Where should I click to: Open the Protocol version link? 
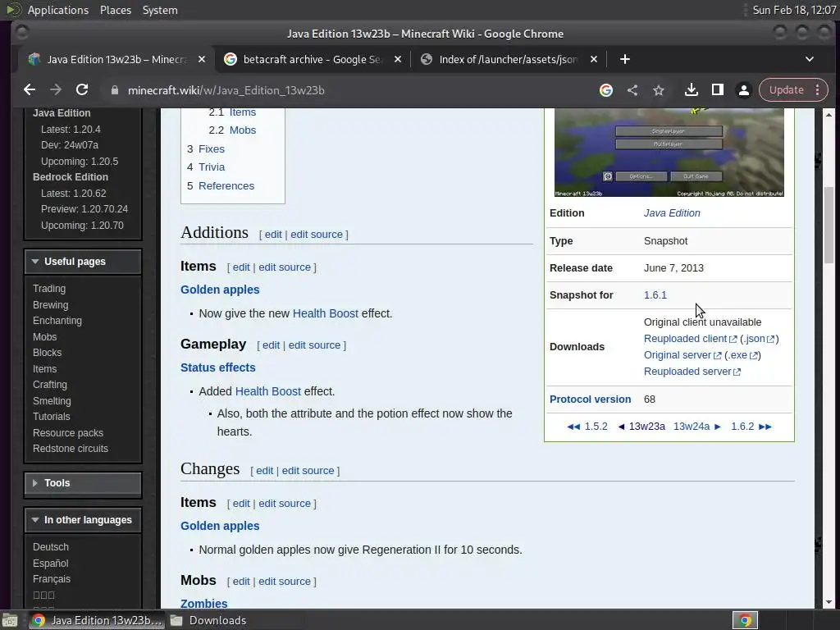point(590,399)
